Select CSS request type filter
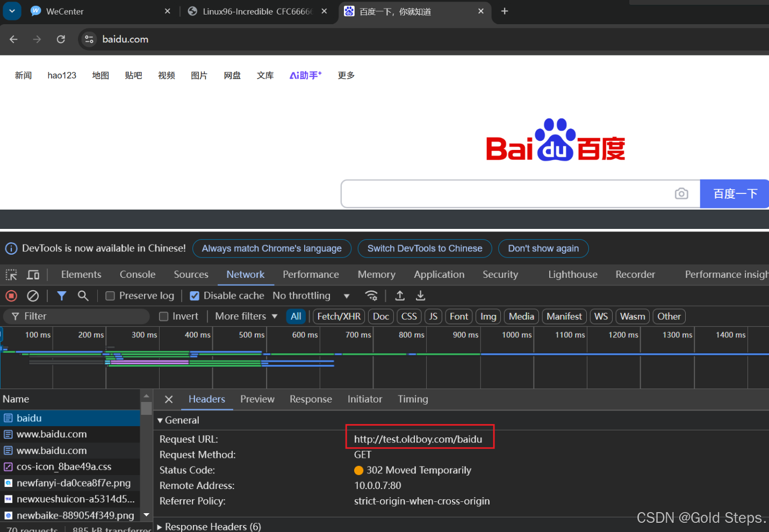 409,317
